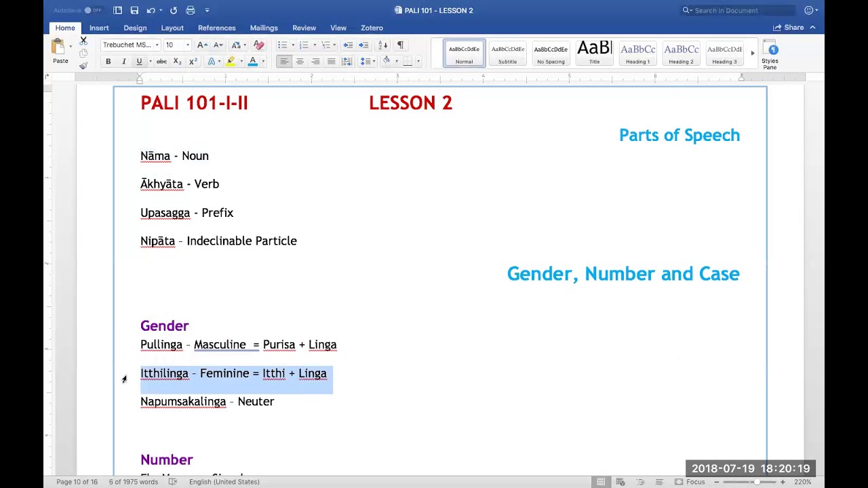Viewport: 868px width, 488px height.
Task: Open the Customize Quick Access dropdown
Action: pyautogui.click(x=207, y=10)
